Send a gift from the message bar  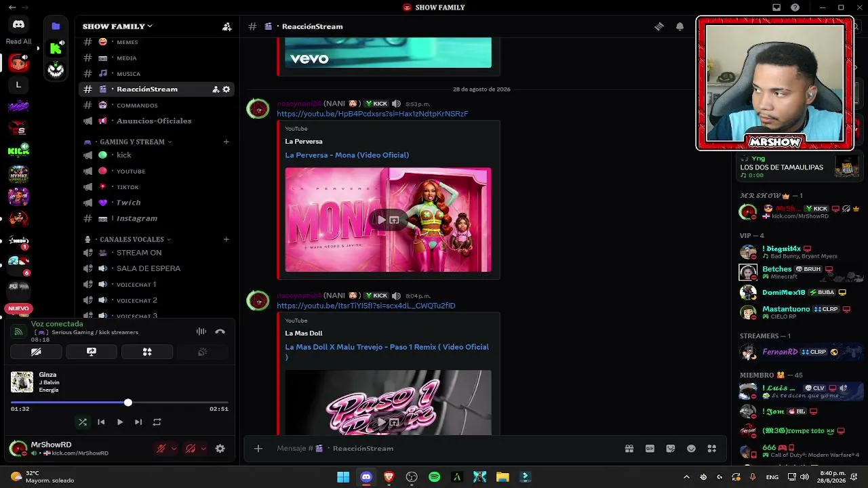(x=629, y=449)
